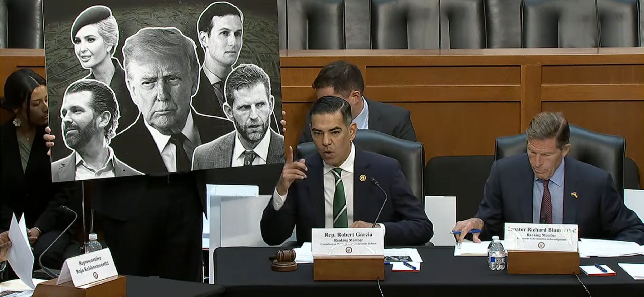The height and width of the screenshot is (297, 644).
Task: Click the flower-shaped earring on the woman
Action: pyautogui.click(x=17, y=122)
